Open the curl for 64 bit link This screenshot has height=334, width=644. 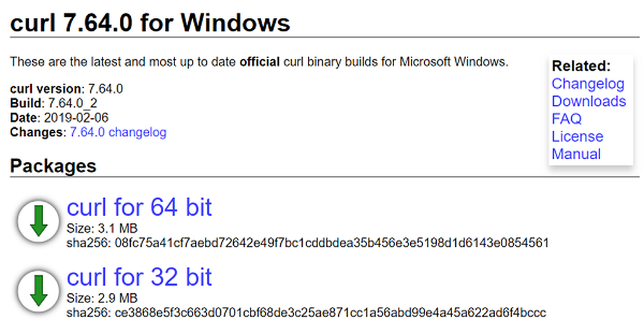pyautogui.click(x=139, y=208)
